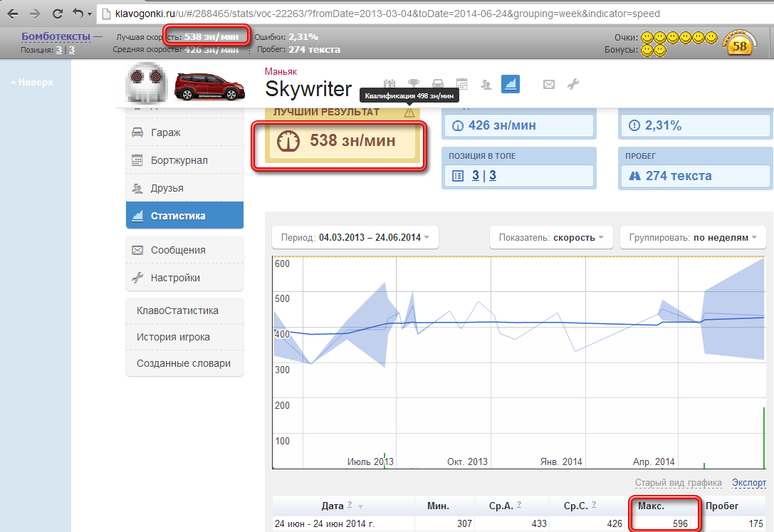Click the speedometer icon beside 426 зн/мин
This screenshot has height=532, width=774.
tap(458, 126)
